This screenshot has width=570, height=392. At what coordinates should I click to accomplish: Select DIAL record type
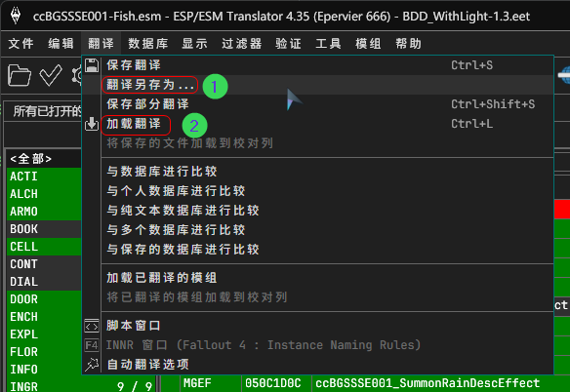(44, 282)
